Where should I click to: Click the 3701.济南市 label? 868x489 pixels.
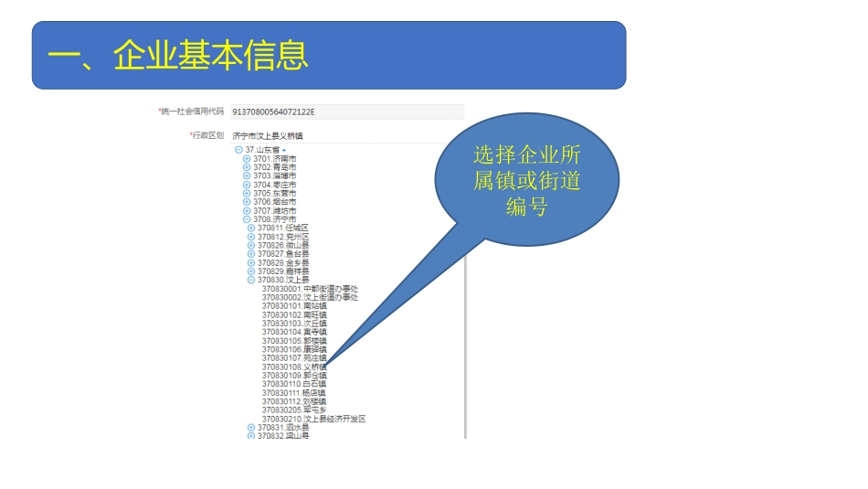[275, 159]
